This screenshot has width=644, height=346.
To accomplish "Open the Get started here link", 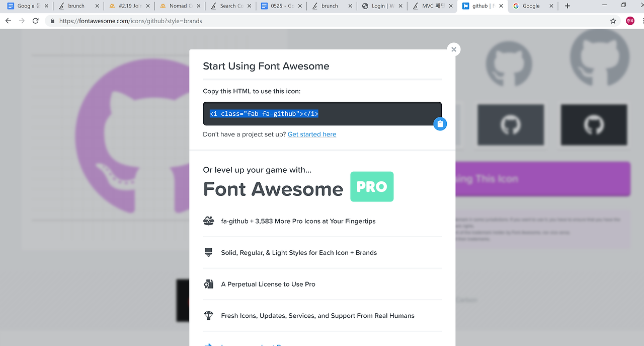I will pyautogui.click(x=312, y=134).
